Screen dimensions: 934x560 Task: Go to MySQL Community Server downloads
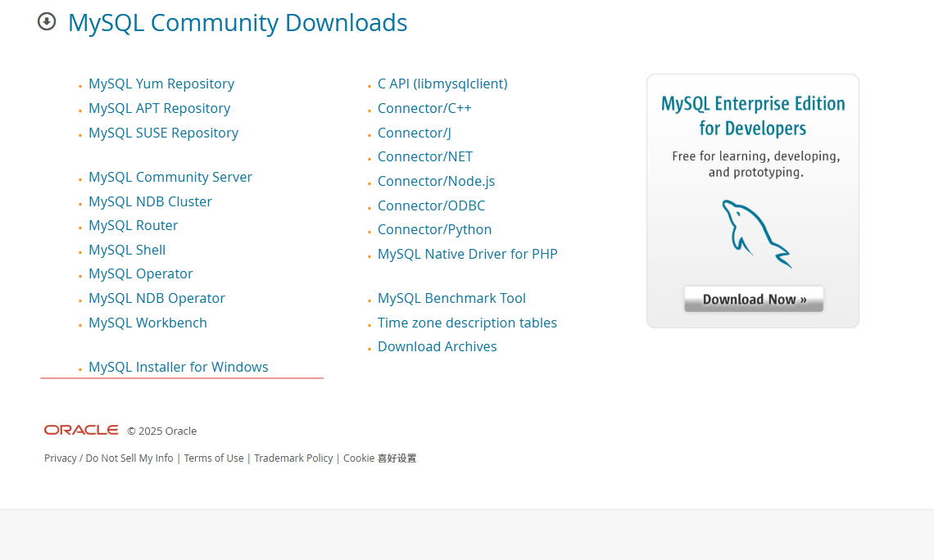170,177
